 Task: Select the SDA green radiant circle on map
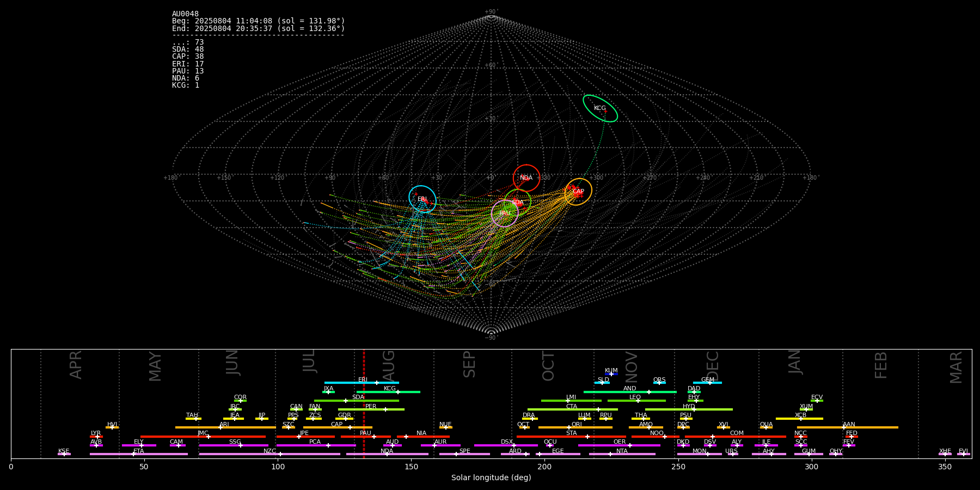(x=518, y=203)
